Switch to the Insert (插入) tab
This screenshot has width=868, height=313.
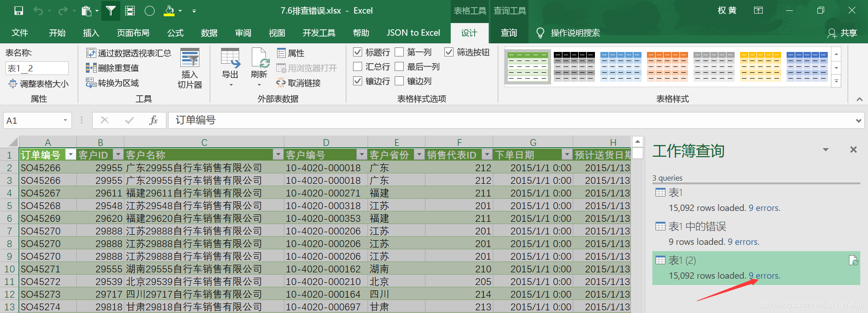[91, 33]
